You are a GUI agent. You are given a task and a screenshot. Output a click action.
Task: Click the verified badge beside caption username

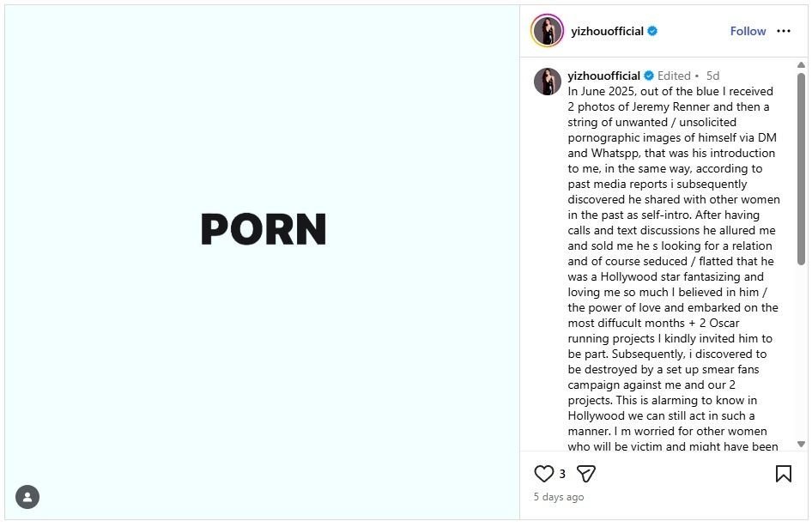[649, 76]
